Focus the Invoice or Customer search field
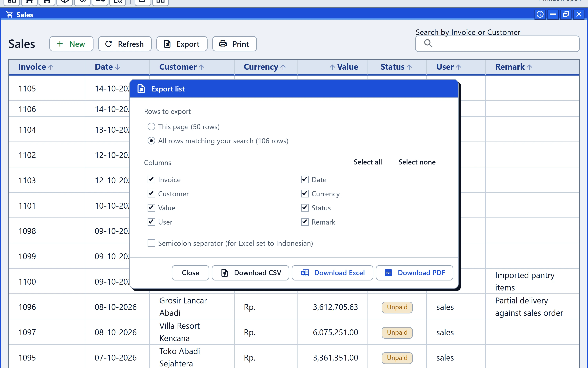The image size is (588, 368). pyautogui.click(x=497, y=44)
